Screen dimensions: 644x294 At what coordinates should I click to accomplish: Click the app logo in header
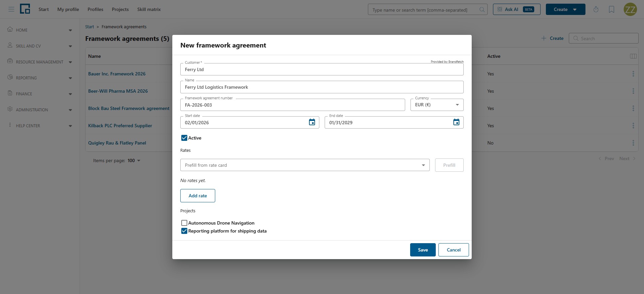coord(25,9)
